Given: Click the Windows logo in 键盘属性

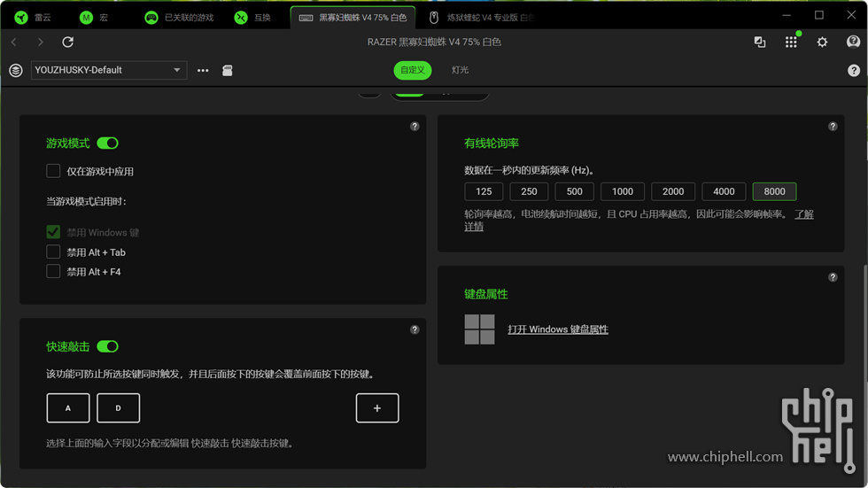Looking at the screenshot, I should tap(479, 329).
